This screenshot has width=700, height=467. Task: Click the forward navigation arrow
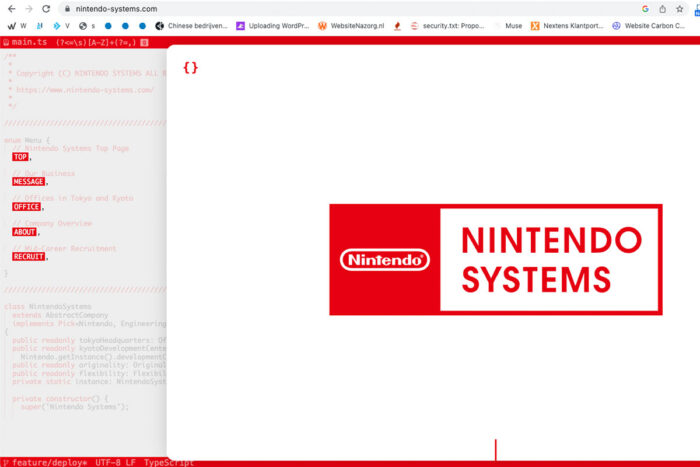coord(29,8)
